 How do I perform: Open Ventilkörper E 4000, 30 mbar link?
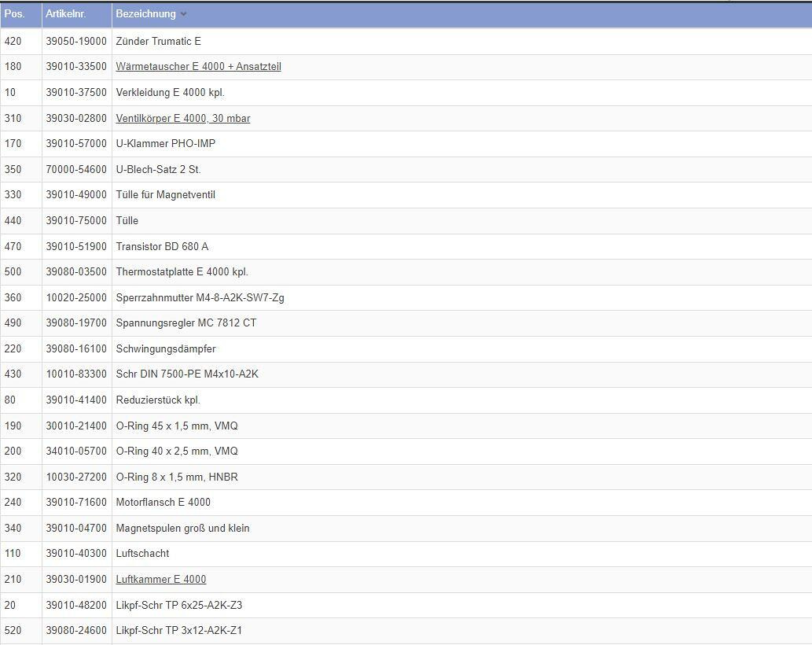[182, 118]
